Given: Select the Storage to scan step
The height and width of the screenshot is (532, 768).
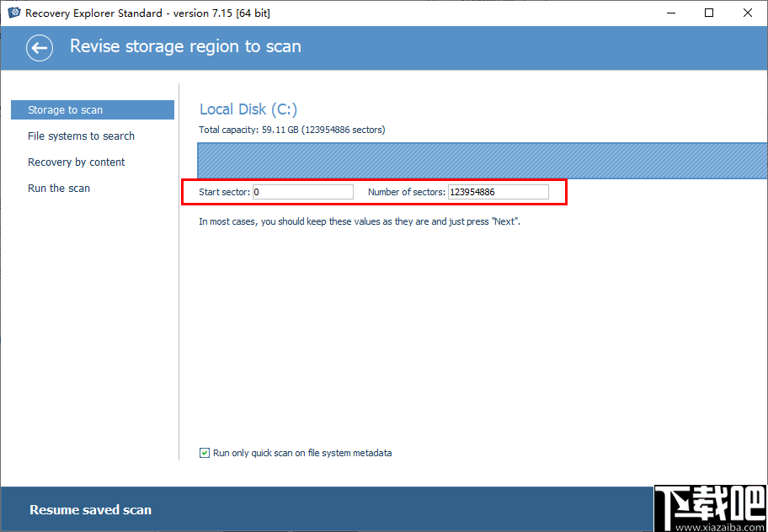Looking at the screenshot, I should (x=93, y=109).
